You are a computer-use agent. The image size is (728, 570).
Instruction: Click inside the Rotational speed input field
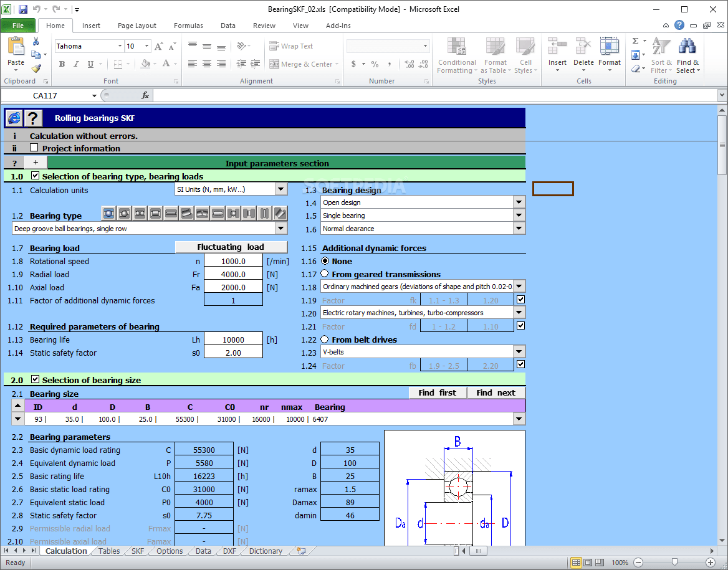(233, 261)
